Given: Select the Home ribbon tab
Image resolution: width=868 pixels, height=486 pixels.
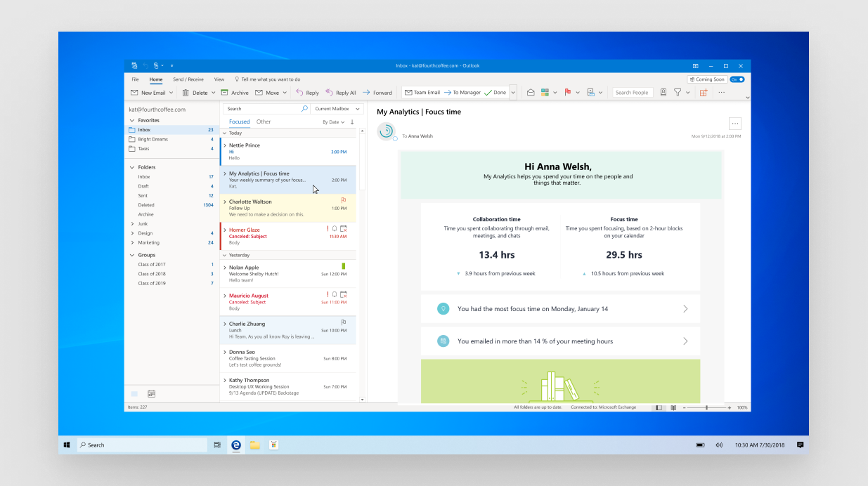Looking at the screenshot, I should point(155,79).
